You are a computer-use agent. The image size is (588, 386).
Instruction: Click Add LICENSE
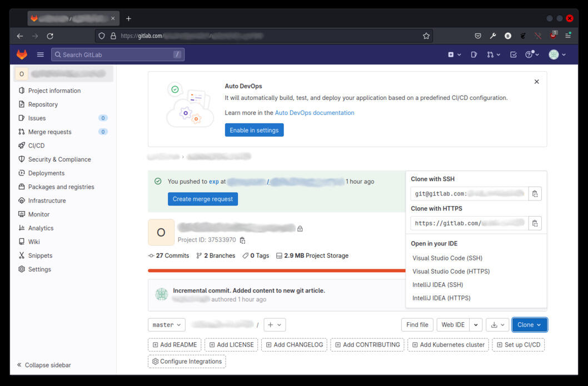click(x=231, y=345)
